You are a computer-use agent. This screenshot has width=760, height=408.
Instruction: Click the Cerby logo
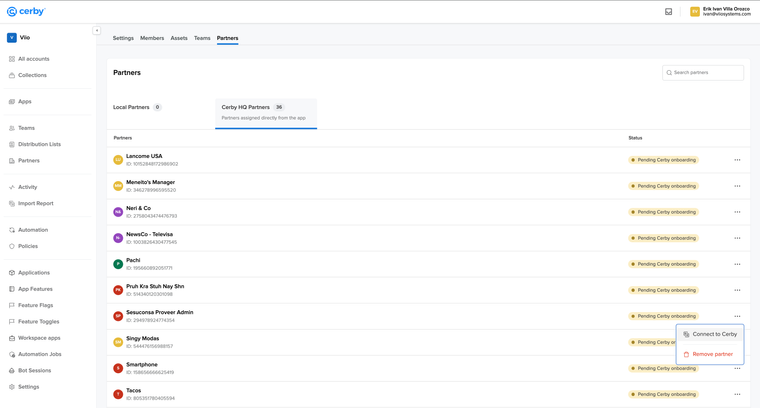[x=26, y=11]
